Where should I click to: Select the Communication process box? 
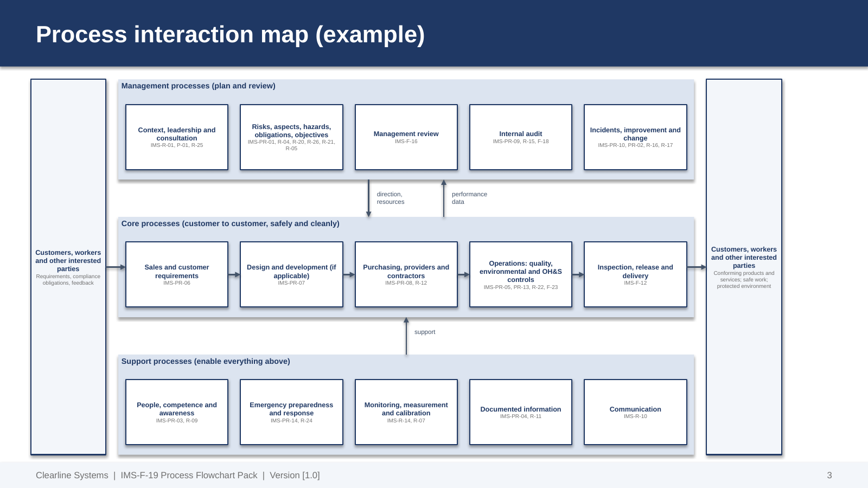point(635,412)
